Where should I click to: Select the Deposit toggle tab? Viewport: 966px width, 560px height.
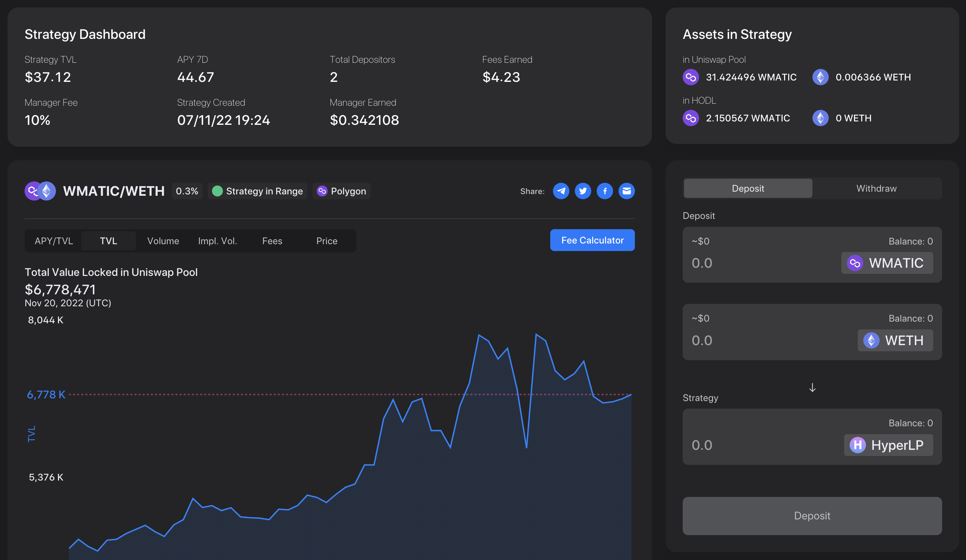tap(748, 188)
